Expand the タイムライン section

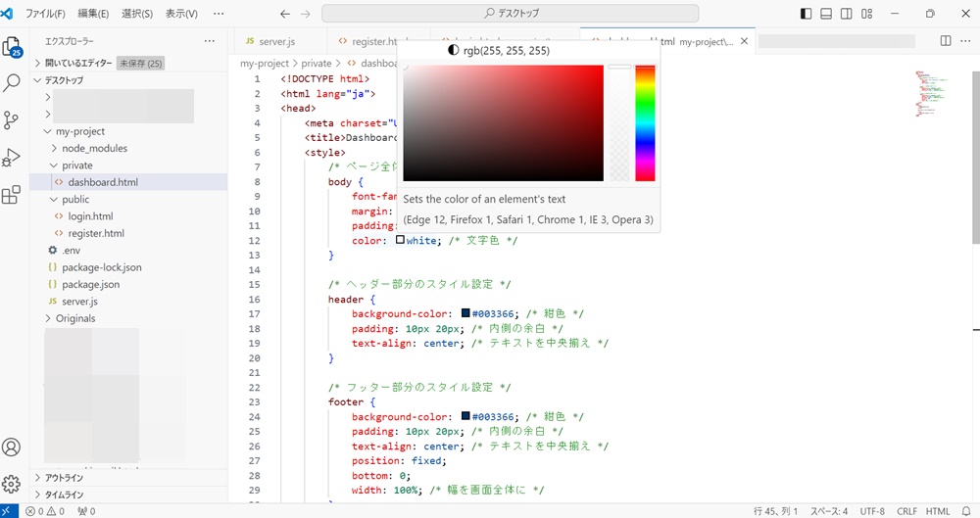(128, 494)
